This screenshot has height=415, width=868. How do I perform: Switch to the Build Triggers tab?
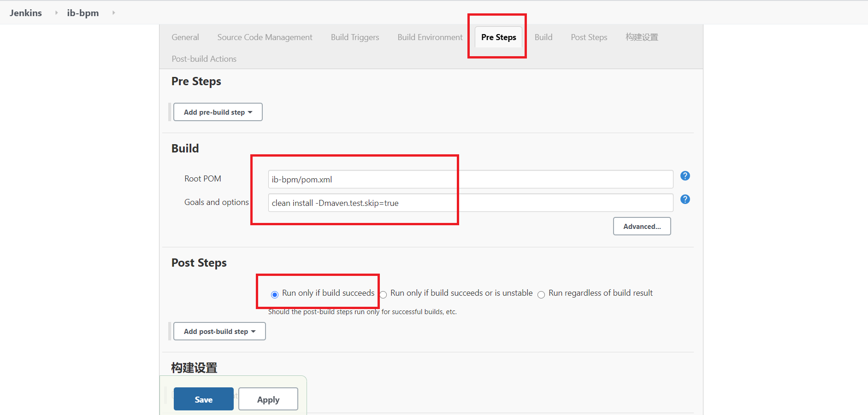pos(355,37)
